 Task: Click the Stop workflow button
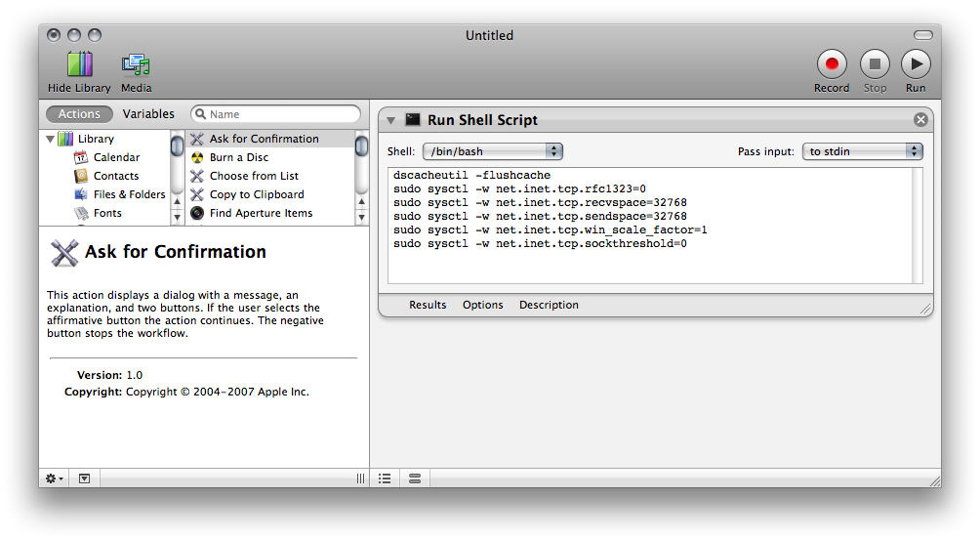point(875,64)
